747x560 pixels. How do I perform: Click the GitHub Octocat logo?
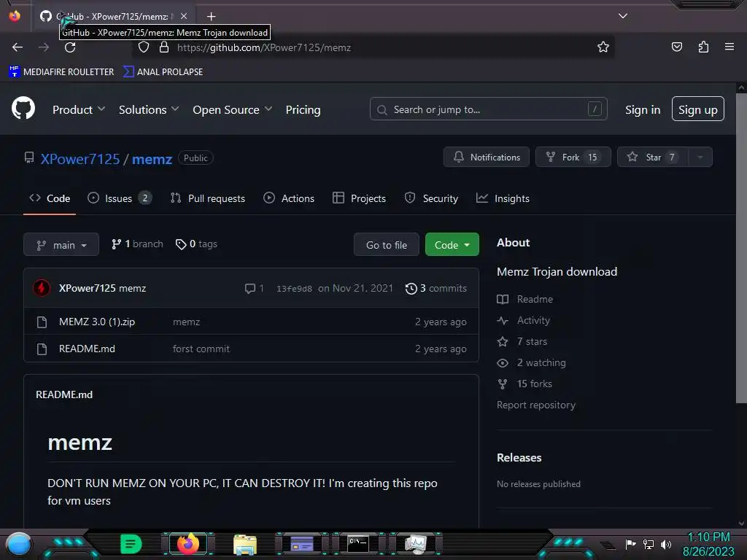(x=23, y=109)
